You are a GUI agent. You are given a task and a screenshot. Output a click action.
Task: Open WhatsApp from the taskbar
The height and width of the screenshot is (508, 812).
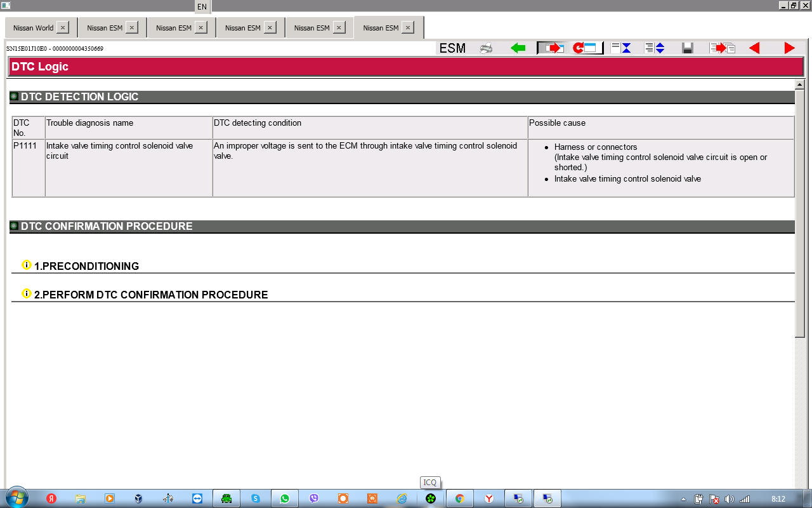tap(285, 498)
